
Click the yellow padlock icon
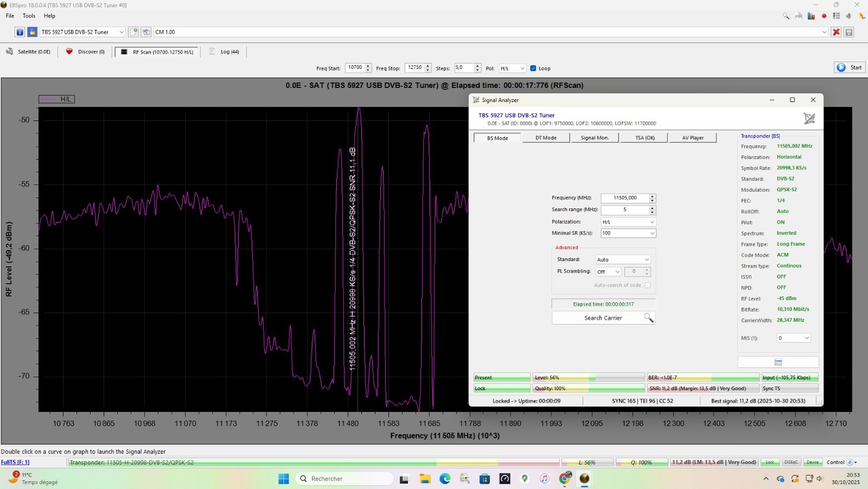(x=33, y=32)
